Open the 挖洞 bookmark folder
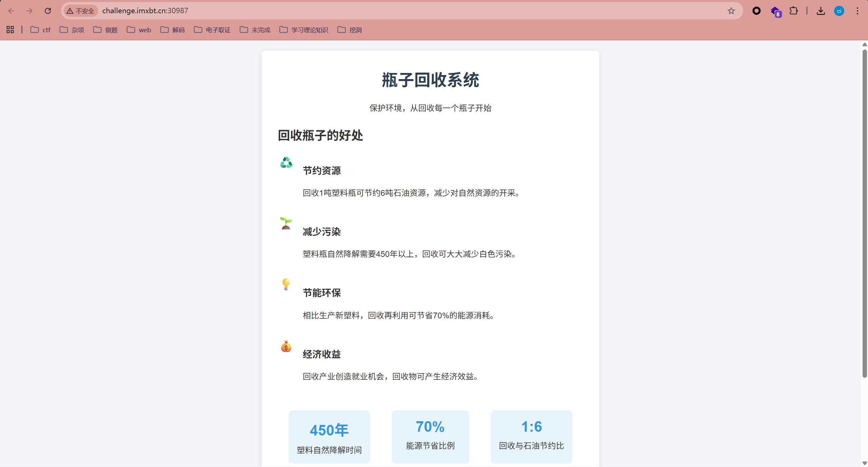 tap(350, 30)
